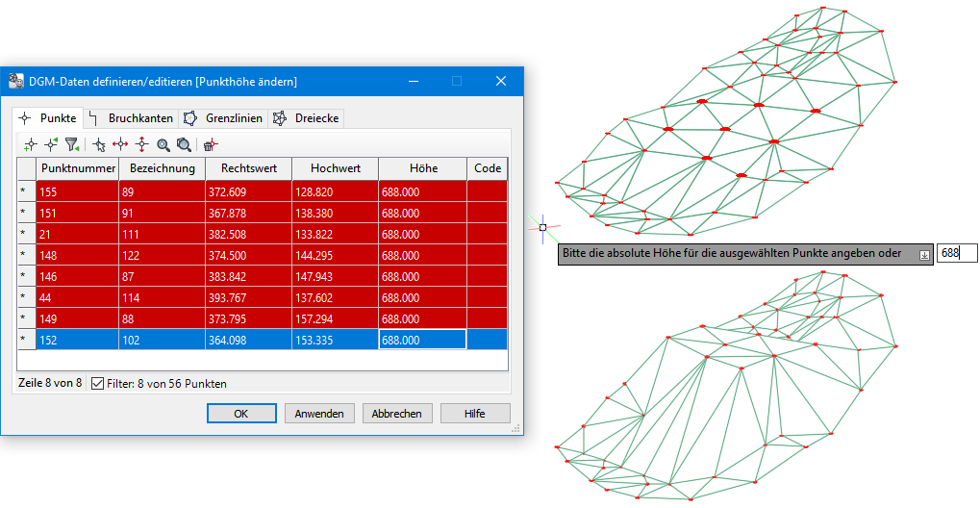
Task: Click the height input field containing 688
Action: click(x=957, y=253)
